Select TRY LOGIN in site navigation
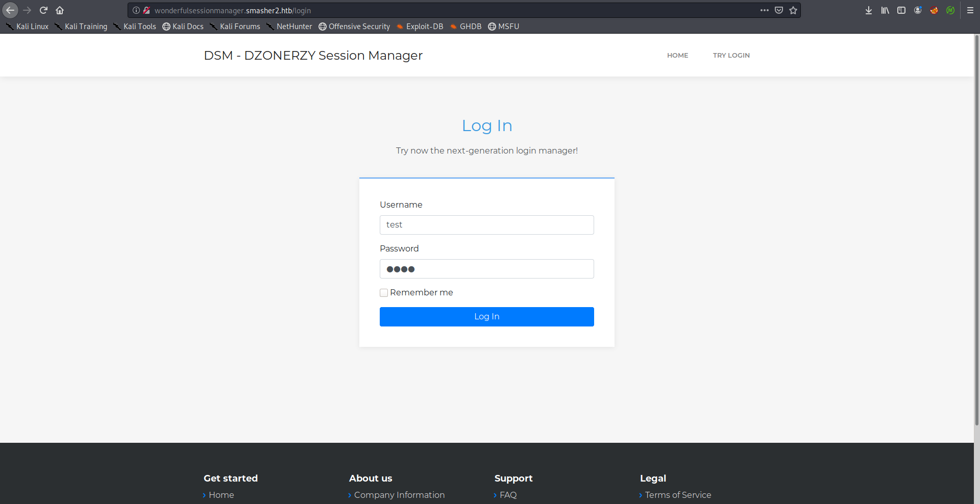 point(731,55)
